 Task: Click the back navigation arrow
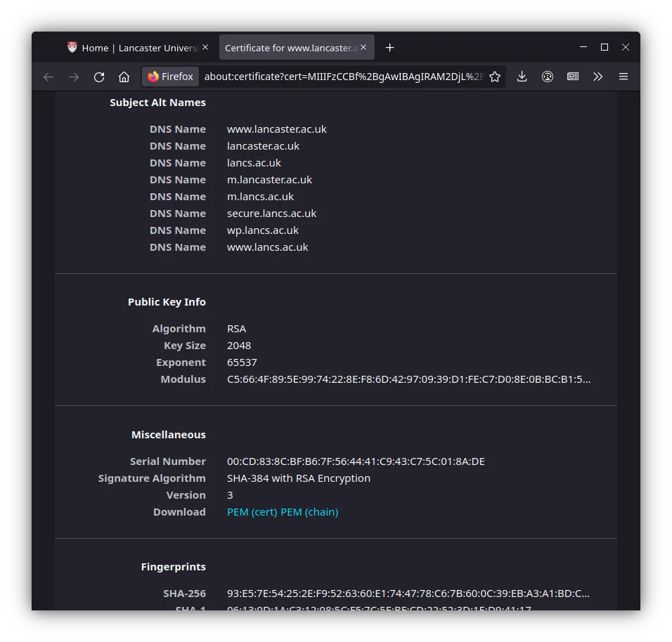[49, 77]
